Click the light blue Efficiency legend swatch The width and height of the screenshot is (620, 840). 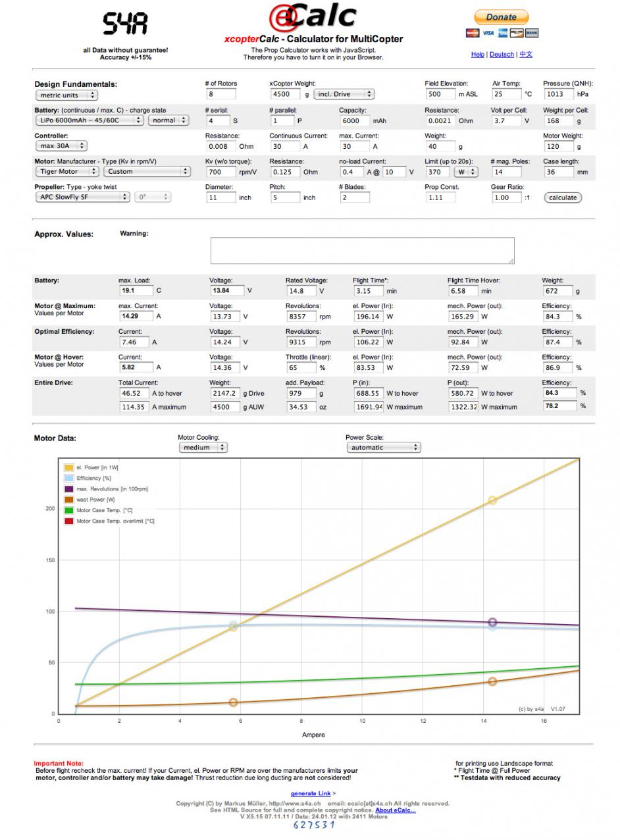(68, 479)
